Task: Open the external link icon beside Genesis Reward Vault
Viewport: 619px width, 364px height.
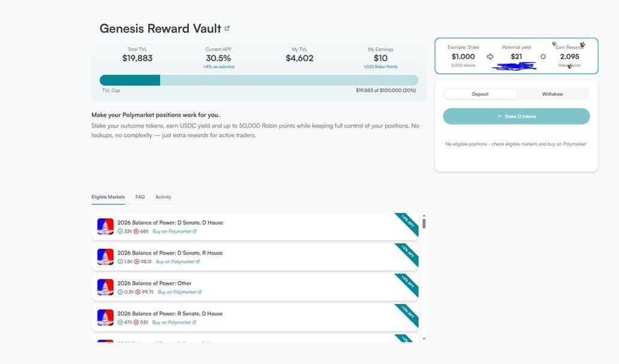Action: [x=227, y=28]
